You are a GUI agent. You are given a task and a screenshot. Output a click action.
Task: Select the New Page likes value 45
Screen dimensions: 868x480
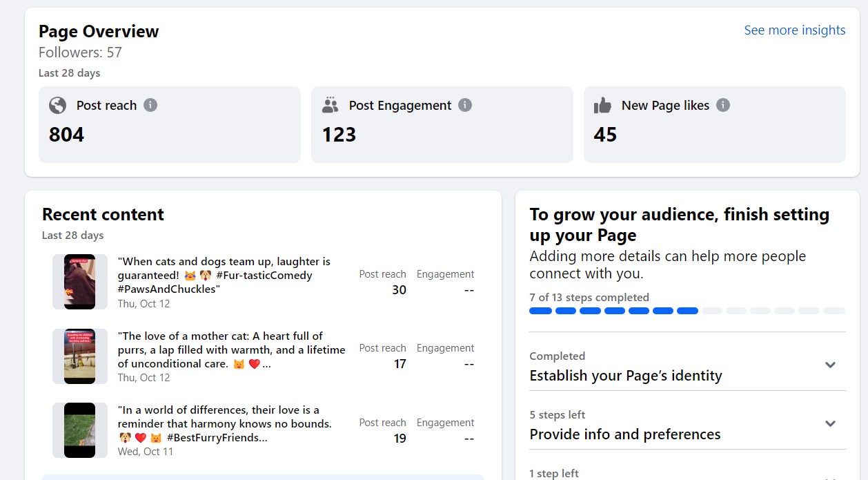605,134
